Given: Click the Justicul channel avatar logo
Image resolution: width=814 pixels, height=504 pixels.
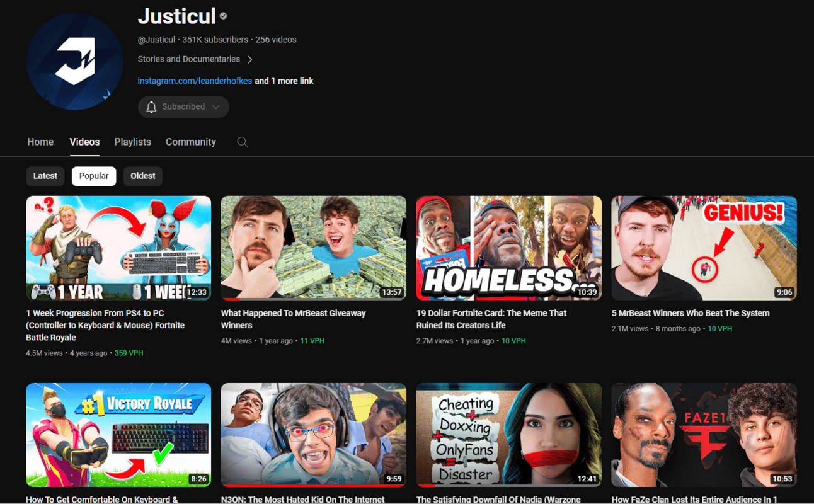Looking at the screenshot, I should pos(75,61).
